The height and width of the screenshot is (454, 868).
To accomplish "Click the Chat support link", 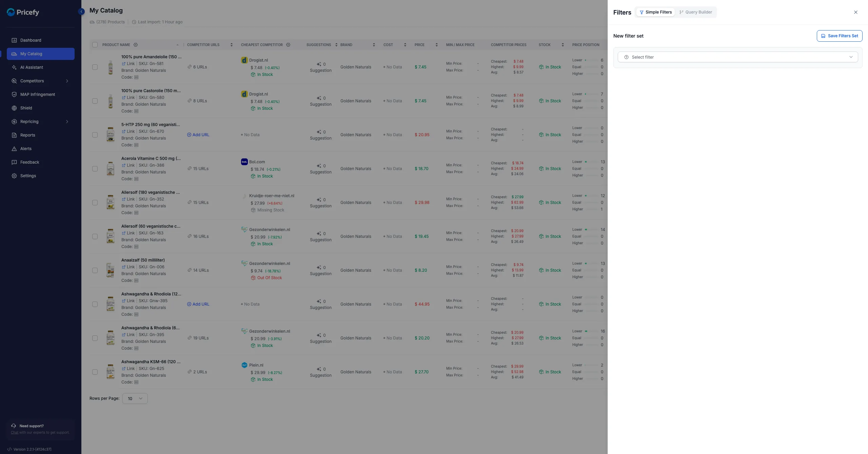I will [15, 432].
